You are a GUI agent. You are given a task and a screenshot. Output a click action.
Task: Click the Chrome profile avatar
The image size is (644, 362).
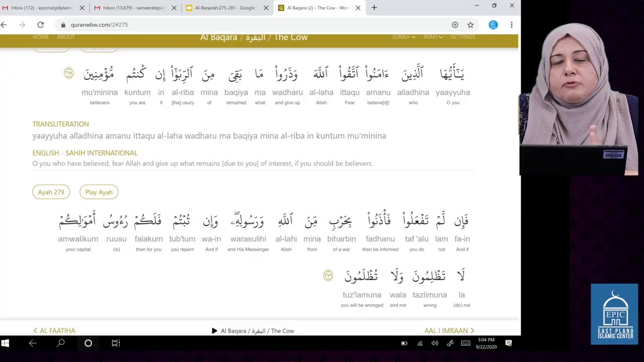point(493,25)
